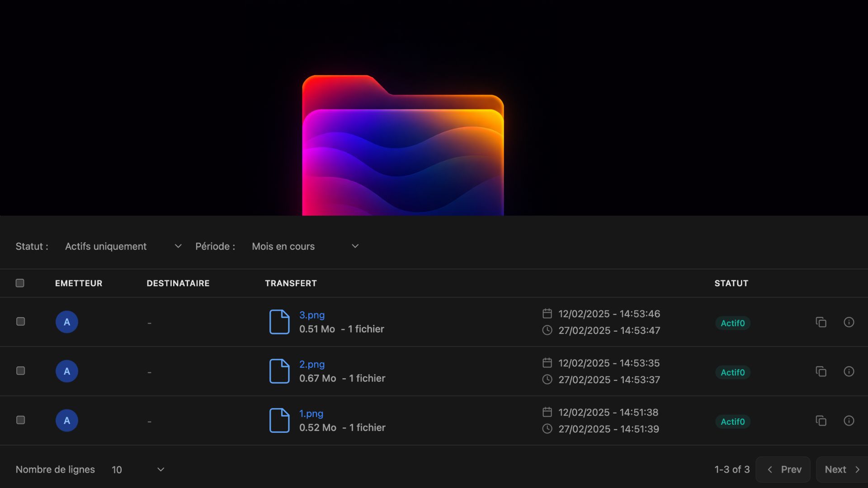
Task: Expand the Période Mois en cours dropdown
Action: (305, 246)
